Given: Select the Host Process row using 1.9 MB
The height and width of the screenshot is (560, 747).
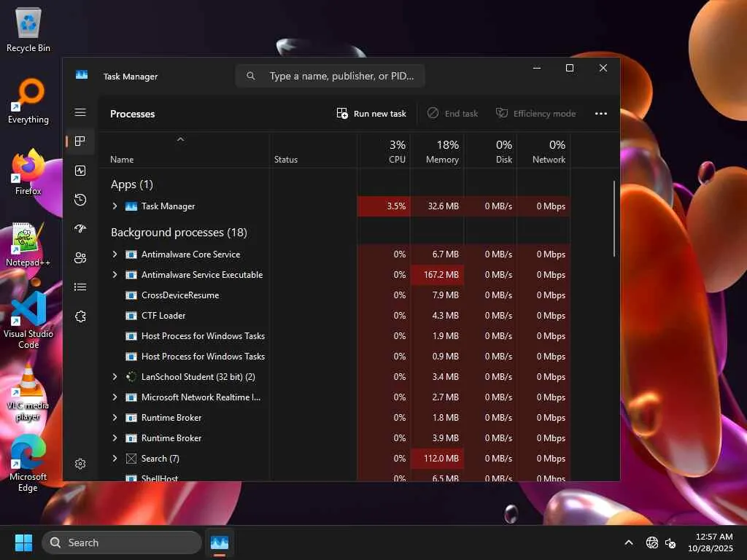Looking at the screenshot, I should click(x=334, y=335).
